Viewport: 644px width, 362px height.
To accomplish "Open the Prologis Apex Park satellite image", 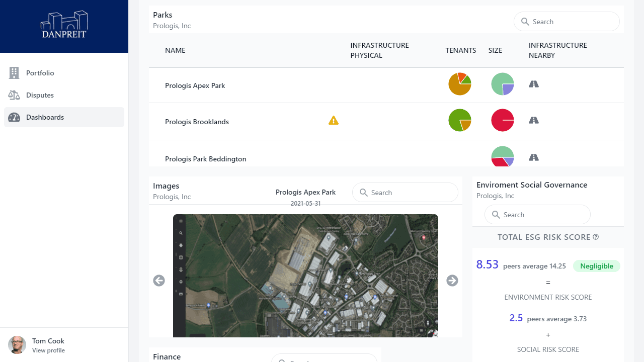I will tap(305, 276).
